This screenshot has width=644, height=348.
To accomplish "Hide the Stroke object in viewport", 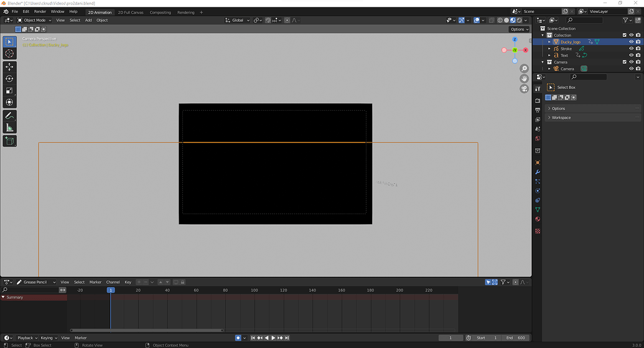I will point(632,49).
